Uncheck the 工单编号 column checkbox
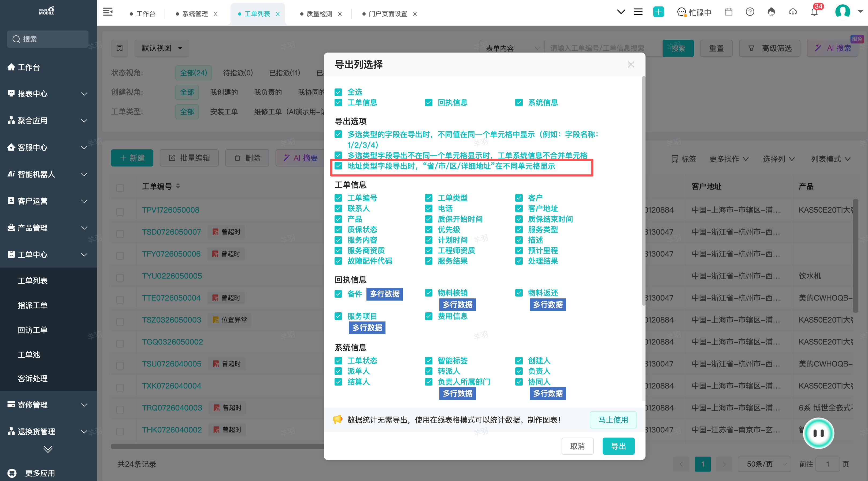 338,198
